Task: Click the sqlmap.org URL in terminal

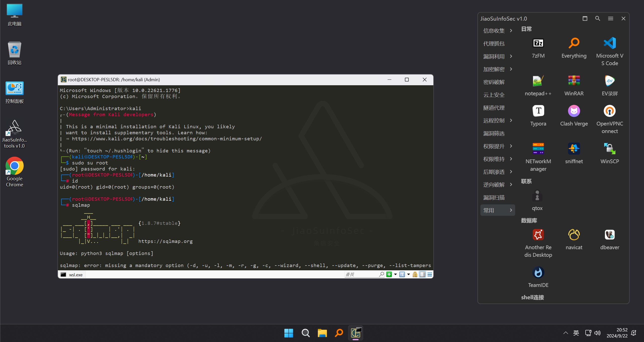Action: (165, 241)
